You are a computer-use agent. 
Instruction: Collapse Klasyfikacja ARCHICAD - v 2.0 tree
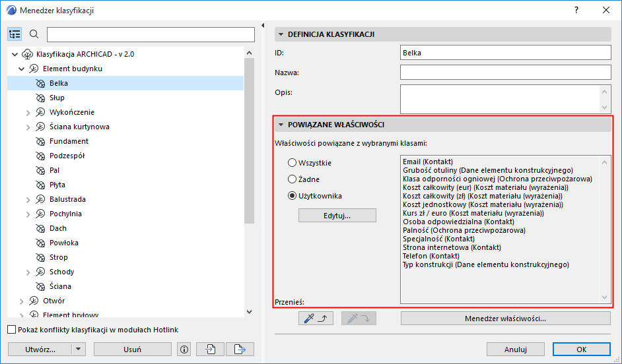click(x=15, y=54)
